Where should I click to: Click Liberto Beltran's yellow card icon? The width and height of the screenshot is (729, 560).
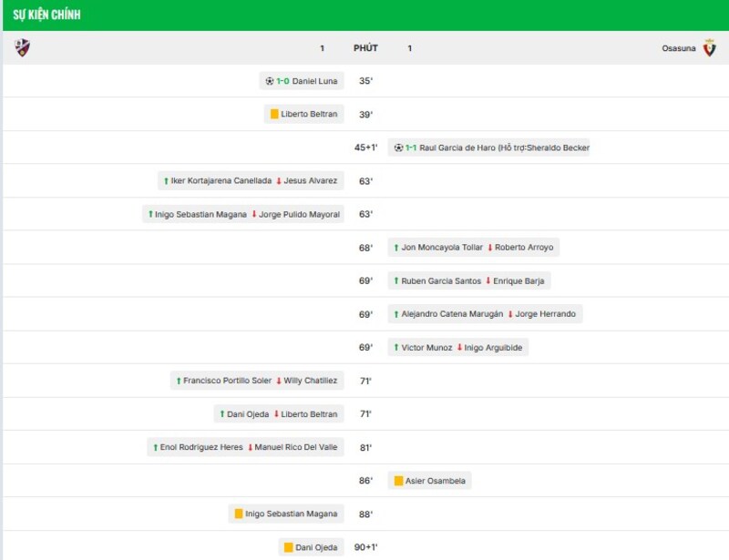(274, 115)
